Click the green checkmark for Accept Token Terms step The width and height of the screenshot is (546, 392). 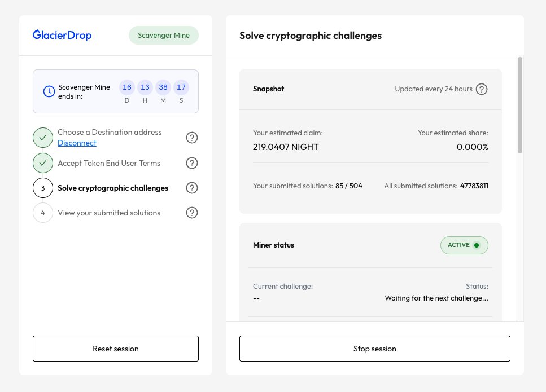43,163
